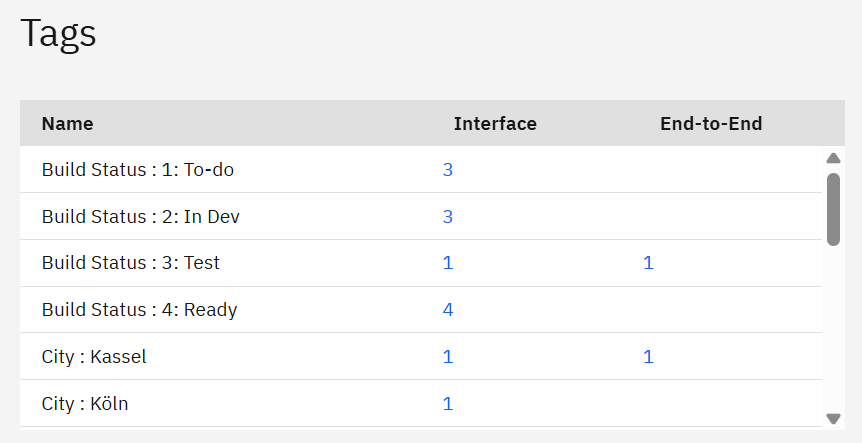Open the Interface count for City : Köln
The width and height of the screenshot is (862, 443).
coord(448,404)
